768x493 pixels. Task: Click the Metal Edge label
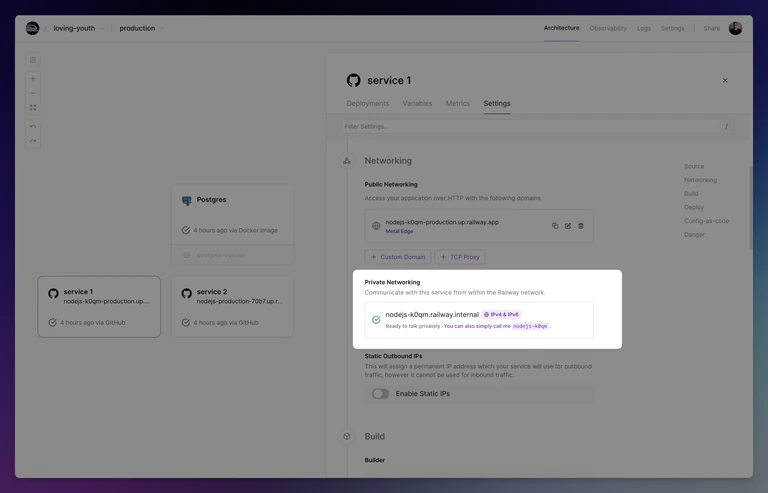coord(399,231)
